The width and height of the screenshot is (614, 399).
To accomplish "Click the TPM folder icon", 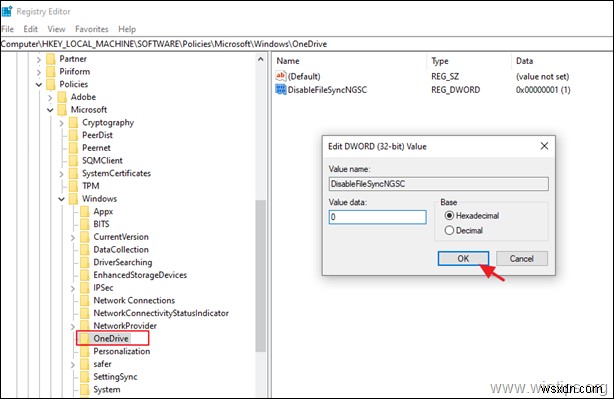I will click(74, 186).
